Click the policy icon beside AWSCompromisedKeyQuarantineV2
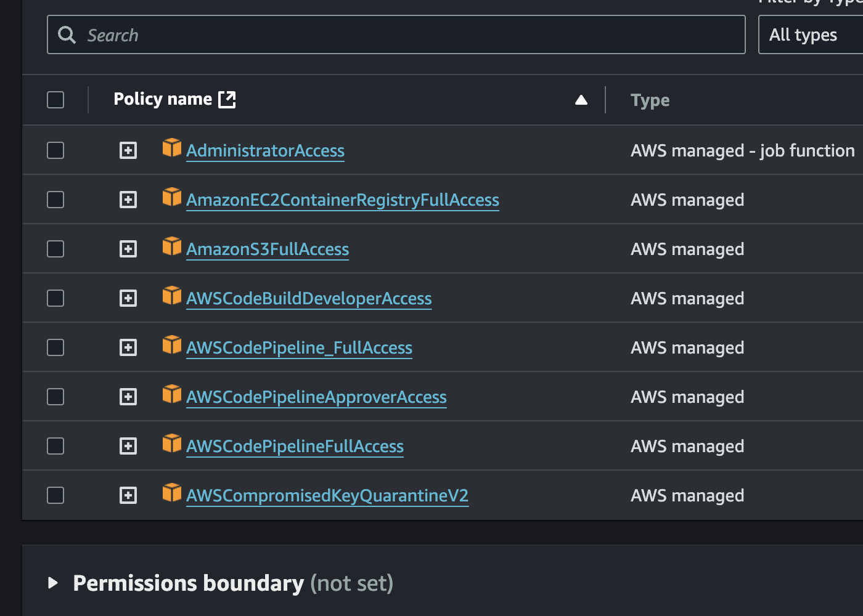 172,493
